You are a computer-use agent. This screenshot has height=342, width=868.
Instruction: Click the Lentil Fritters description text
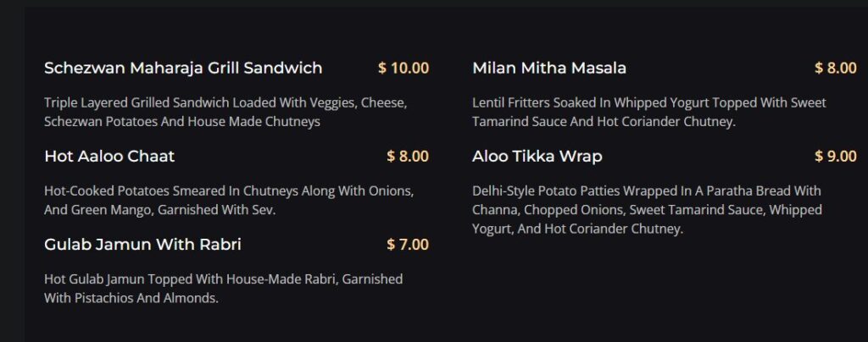coord(648,112)
